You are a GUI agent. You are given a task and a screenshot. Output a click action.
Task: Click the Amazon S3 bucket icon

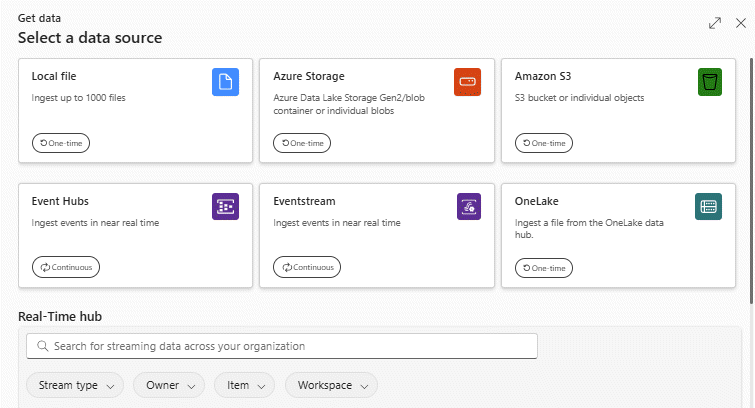pos(709,82)
